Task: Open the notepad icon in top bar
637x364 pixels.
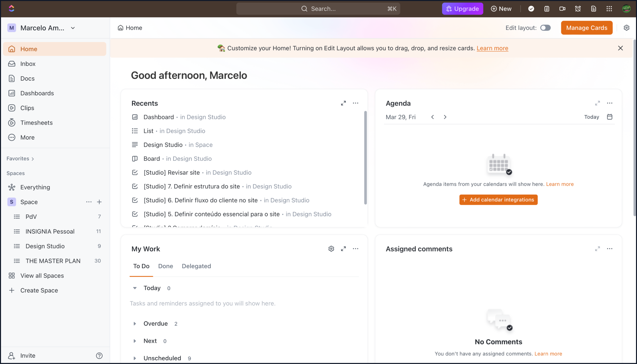Action: 547,9
